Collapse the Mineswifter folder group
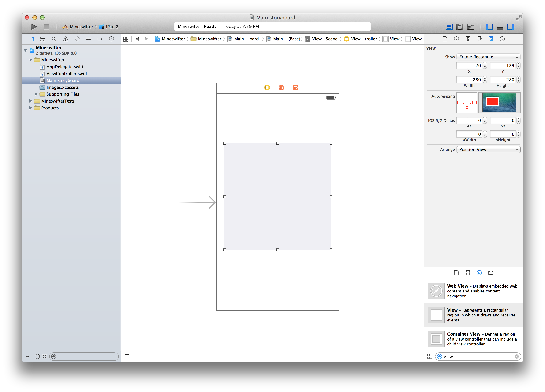The height and width of the screenshot is (392, 545). [x=31, y=60]
